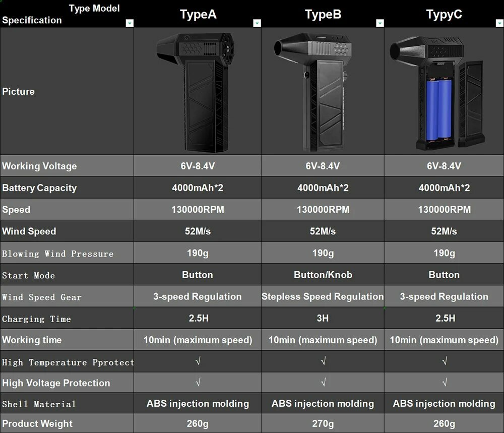Screen dimensions: 504x433
Task: Click the TypyC 190g wind pressure cell
Action: pyautogui.click(x=444, y=253)
